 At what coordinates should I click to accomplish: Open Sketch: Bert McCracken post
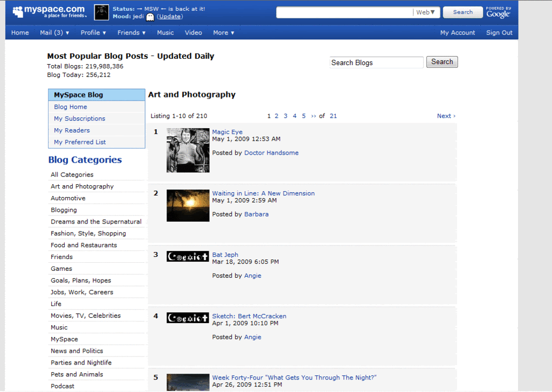[x=249, y=316]
